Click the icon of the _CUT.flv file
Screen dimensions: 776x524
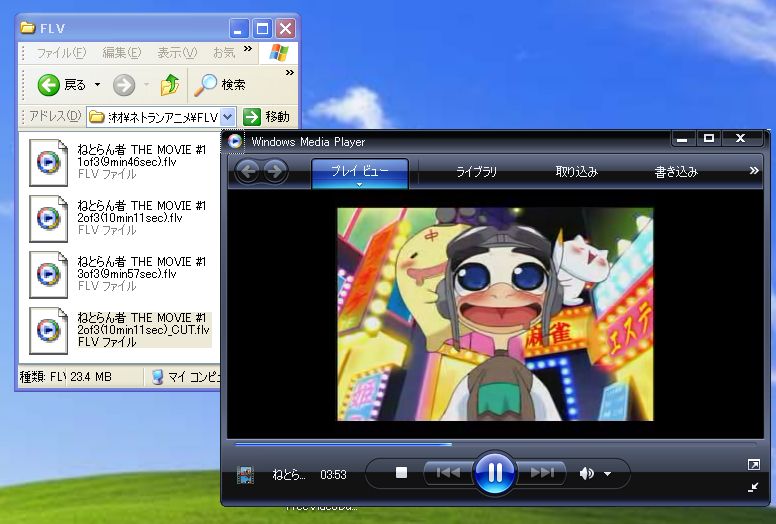48,330
